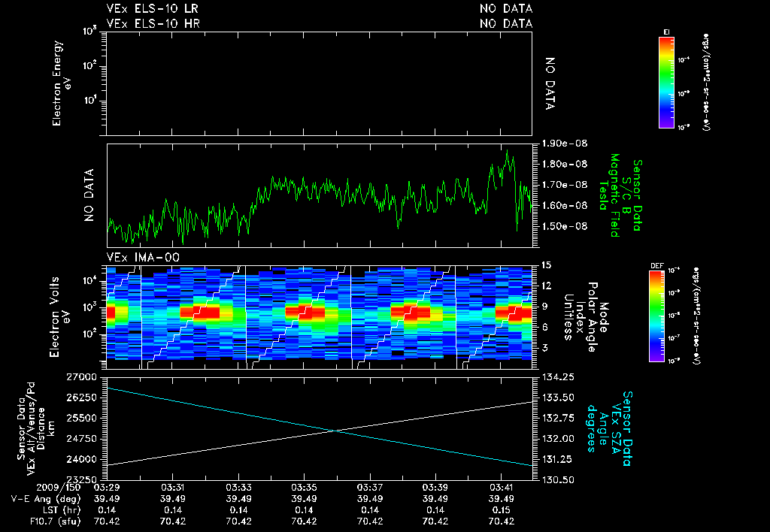Click the 'Electron Energy eV' axis label
Image resolution: width=770 pixels, height=532 pixels.
61,83
